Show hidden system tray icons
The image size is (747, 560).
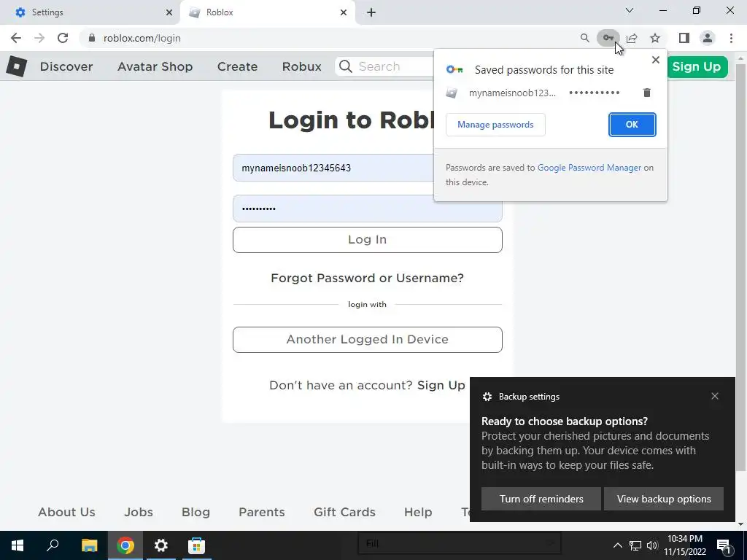point(617,545)
